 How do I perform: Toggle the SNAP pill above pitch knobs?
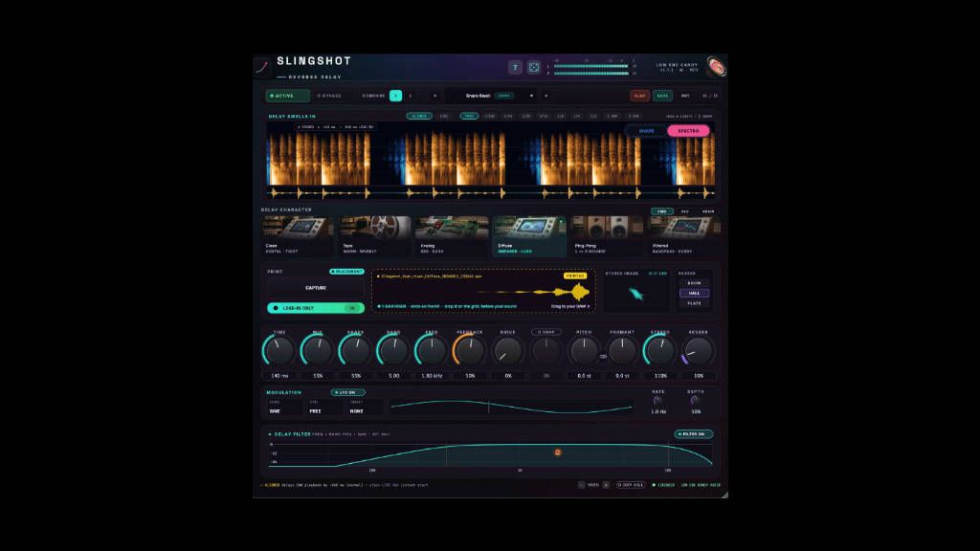click(x=546, y=332)
